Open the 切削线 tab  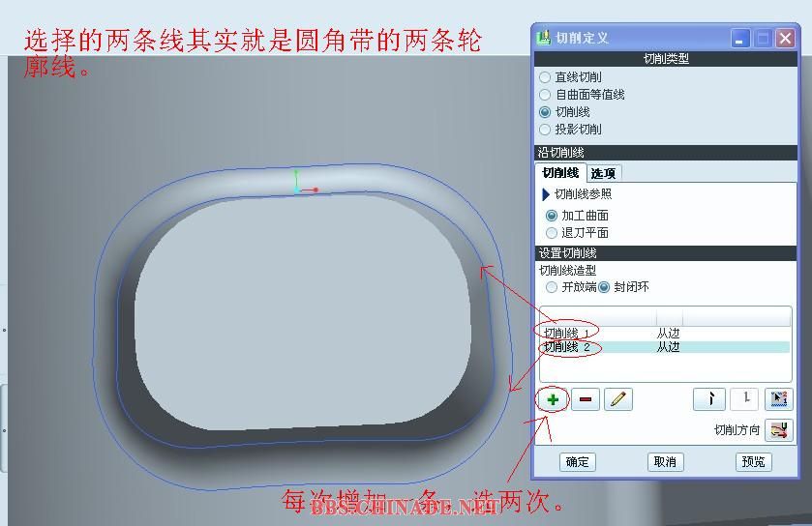coord(560,173)
